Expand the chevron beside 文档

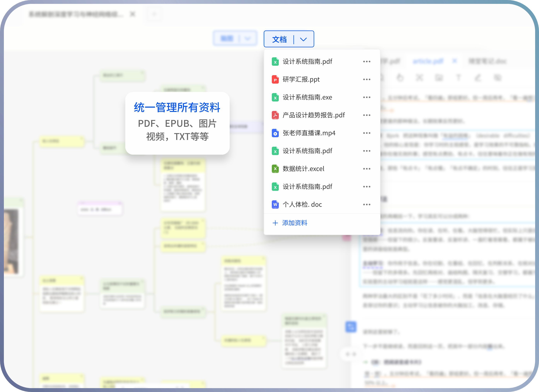[x=303, y=39]
